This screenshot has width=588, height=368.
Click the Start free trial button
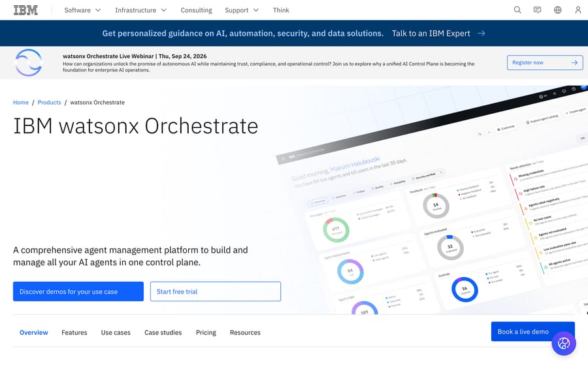pos(216,292)
